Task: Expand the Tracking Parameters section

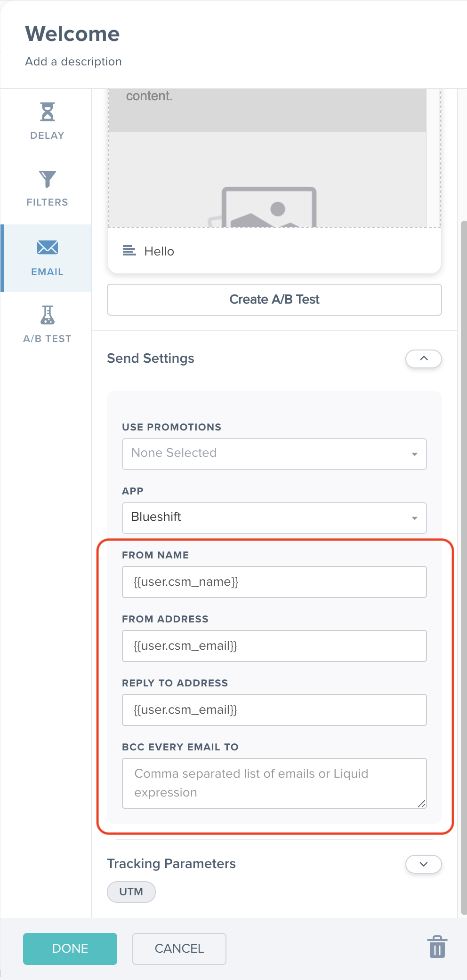Action: (423, 864)
